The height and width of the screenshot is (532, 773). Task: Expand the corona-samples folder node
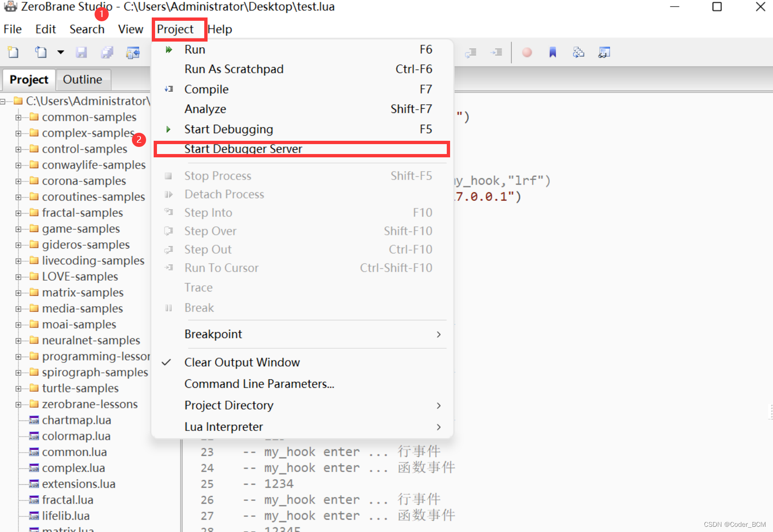[18, 181]
